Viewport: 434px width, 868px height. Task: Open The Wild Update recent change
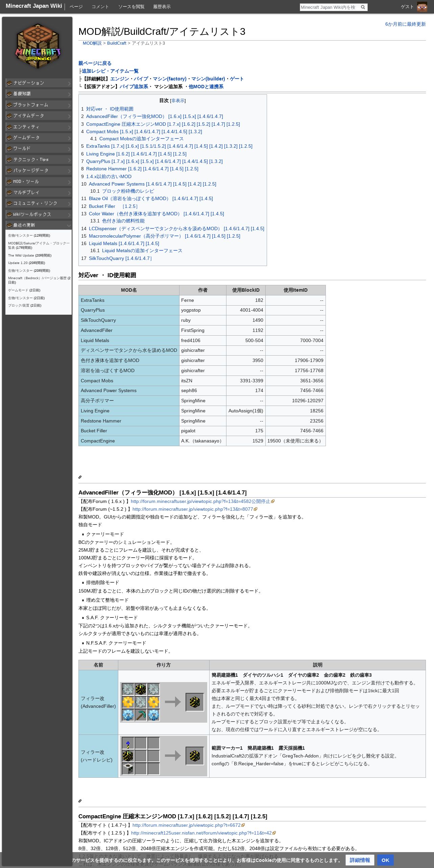click(21, 256)
